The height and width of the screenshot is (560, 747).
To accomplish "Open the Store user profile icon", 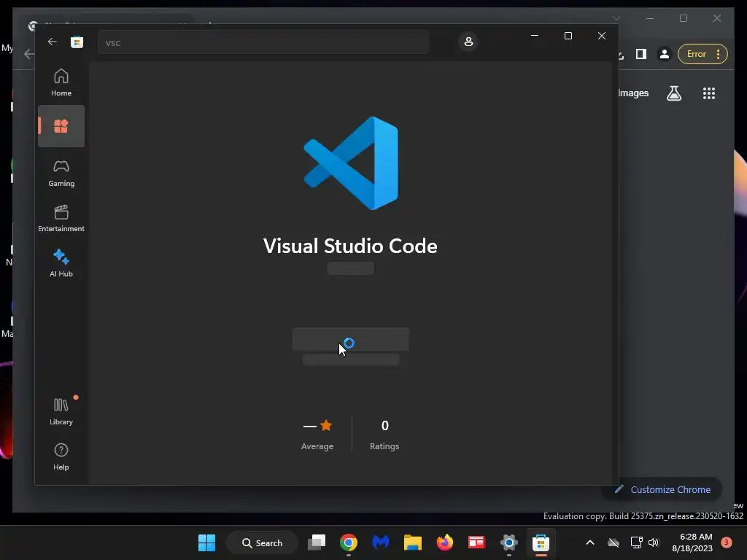I will (x=468, y=42).
